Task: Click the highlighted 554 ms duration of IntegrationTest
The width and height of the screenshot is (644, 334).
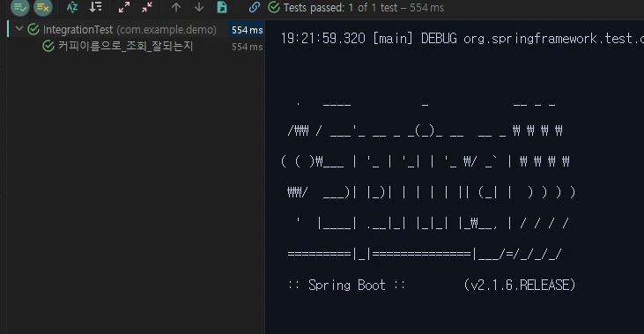Action: pyautogui.click(x=247, y=30)
